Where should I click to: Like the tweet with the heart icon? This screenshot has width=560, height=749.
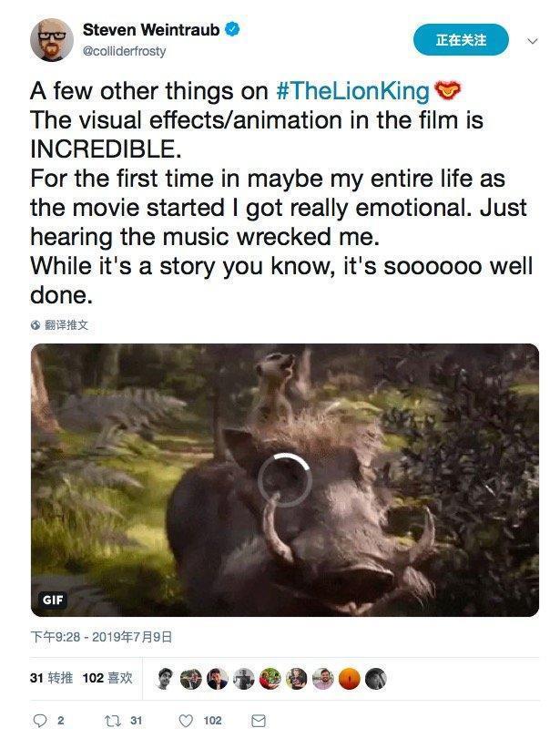tap(186, 721)
